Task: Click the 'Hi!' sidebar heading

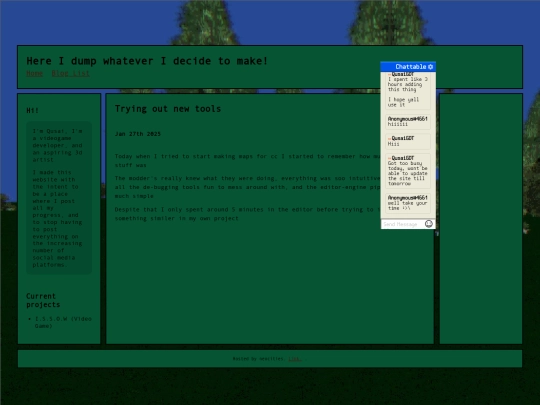Action: pyautogui.click(x=32, y=111)
